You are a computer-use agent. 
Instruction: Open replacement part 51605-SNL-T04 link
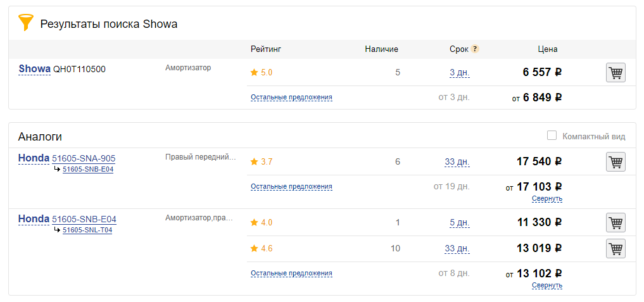coord(87,230)
